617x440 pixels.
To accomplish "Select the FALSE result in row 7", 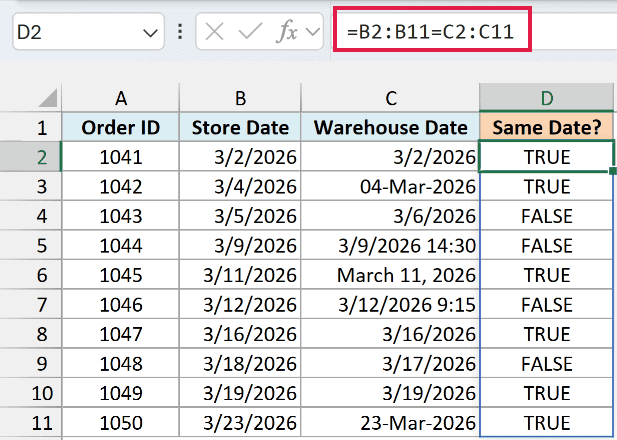I will point(547,304).
